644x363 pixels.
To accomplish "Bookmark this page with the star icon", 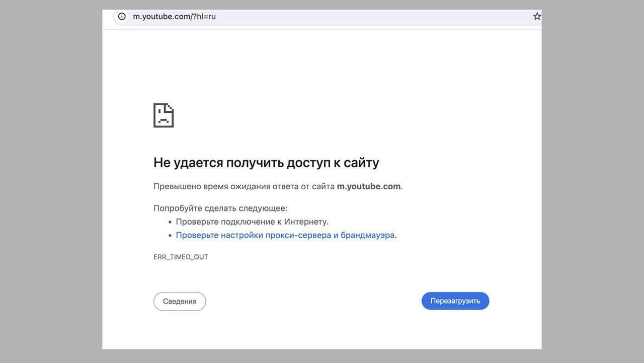I will point(536,17).
